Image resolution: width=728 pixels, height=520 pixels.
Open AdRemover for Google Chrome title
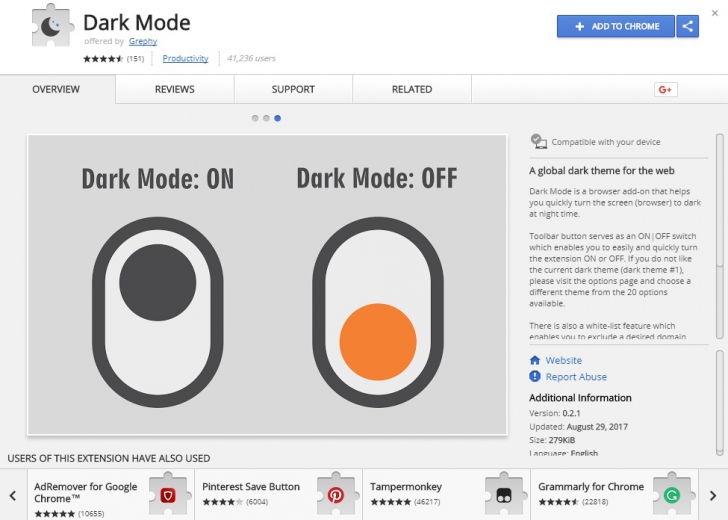tap(85, 493)
